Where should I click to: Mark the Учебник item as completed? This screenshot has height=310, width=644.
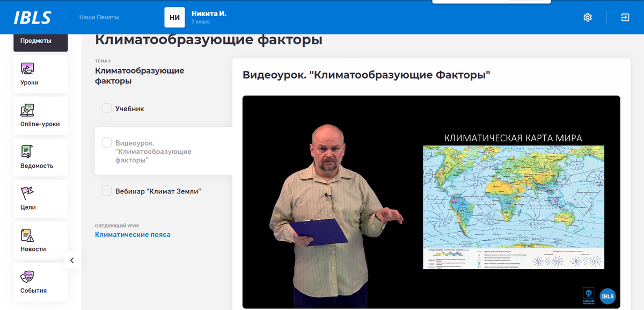click(106, 108)
